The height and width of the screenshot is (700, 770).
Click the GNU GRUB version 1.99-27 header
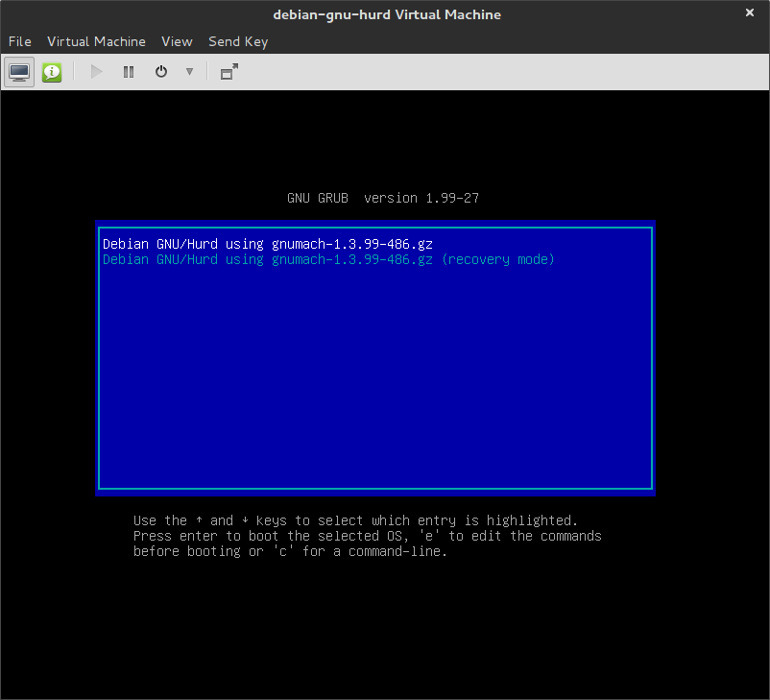click(383, 199)
